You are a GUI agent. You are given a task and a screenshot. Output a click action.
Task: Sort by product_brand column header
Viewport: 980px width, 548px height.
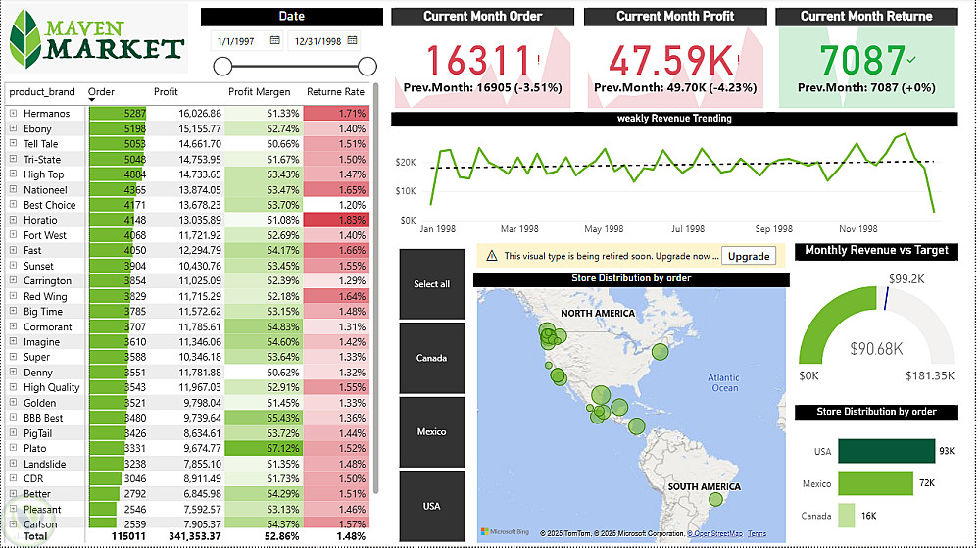pos(42,92)
